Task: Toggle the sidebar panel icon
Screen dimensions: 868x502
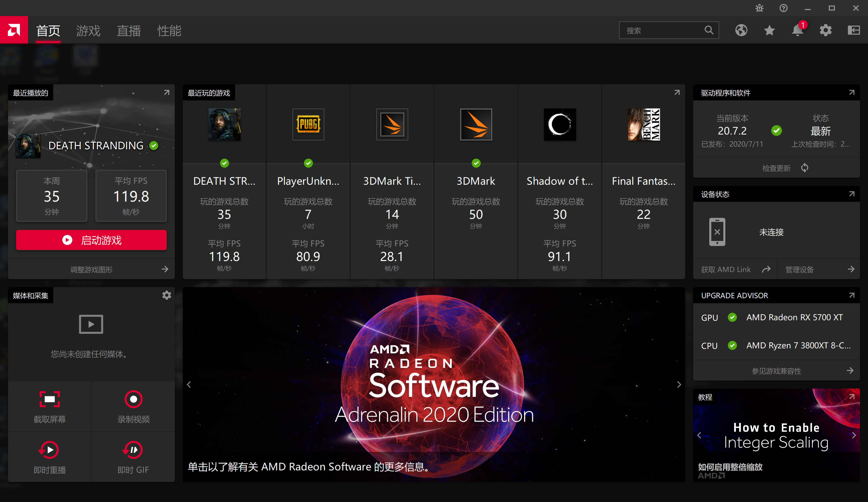Action: coord(854,30)
